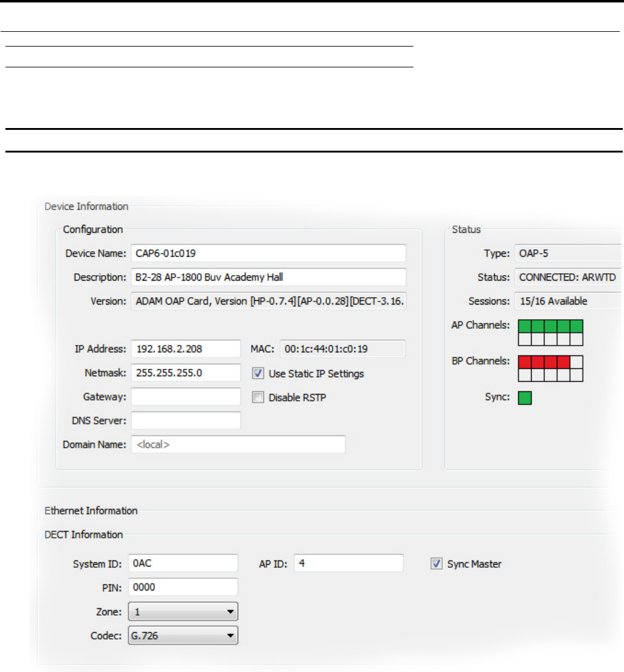Click the Domain Name field

coord(238,445)
